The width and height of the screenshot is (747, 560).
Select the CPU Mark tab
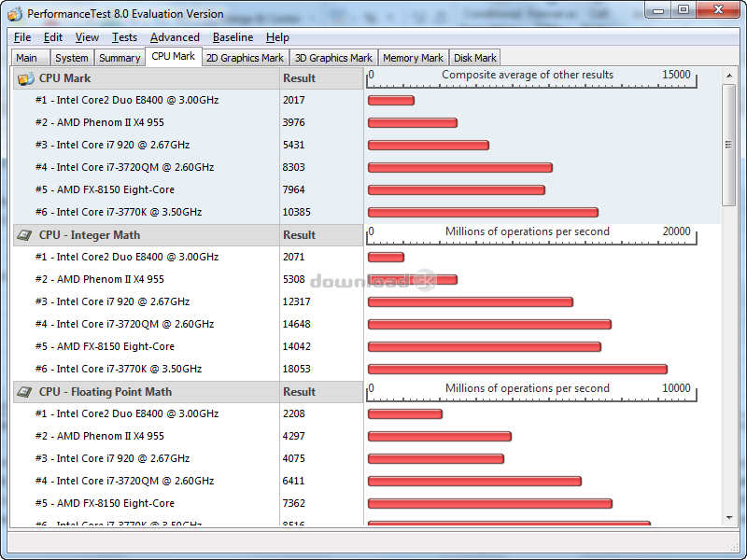174,56
